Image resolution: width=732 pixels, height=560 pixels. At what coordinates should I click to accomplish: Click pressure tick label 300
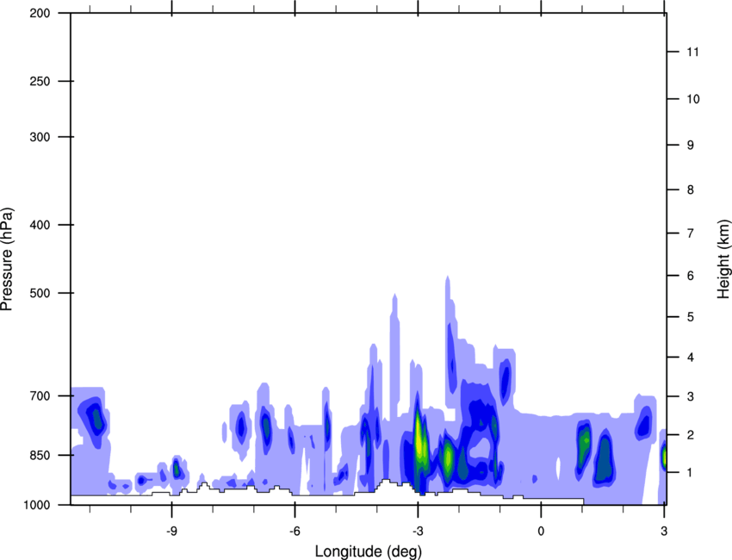click(x=40, y=137)
